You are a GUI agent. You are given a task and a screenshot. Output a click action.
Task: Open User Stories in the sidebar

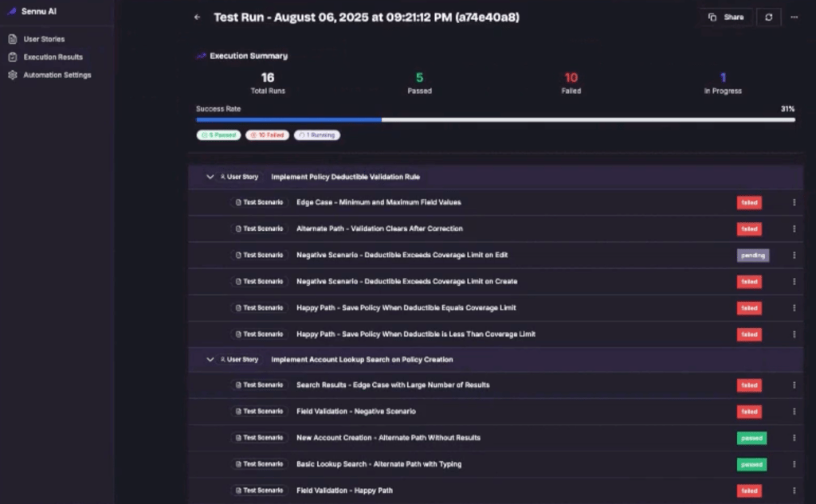[x=44, y=39]
